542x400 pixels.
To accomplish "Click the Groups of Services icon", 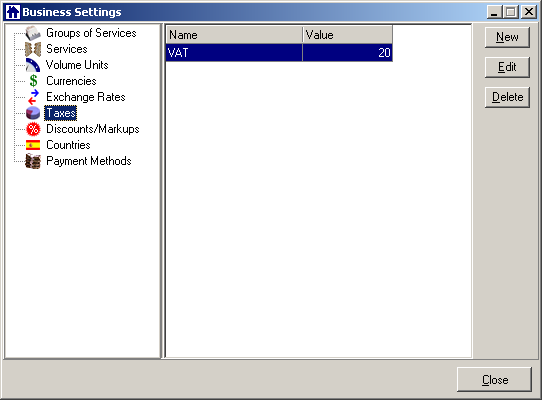I will [x=33, y=34].
